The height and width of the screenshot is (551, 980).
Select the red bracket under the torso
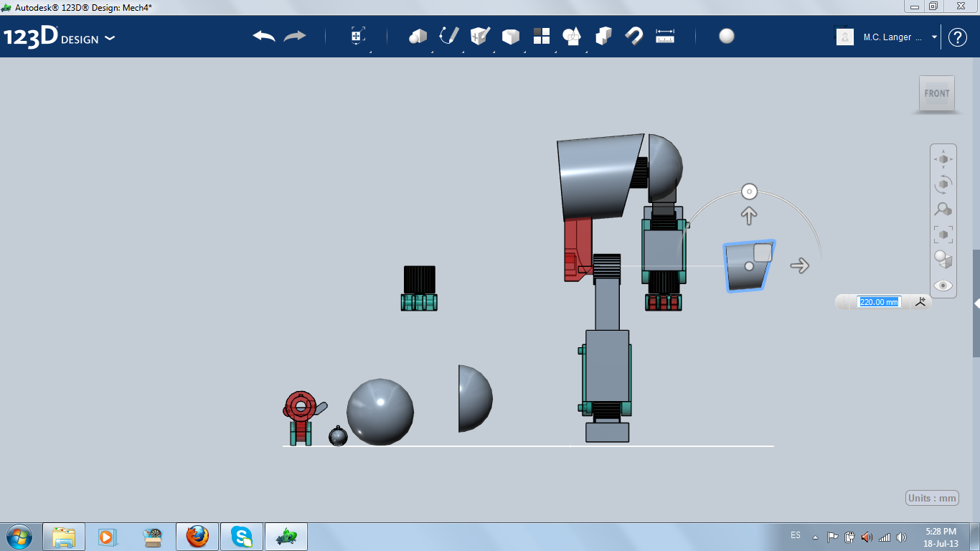pyautogui.click(x=578, y=250)
